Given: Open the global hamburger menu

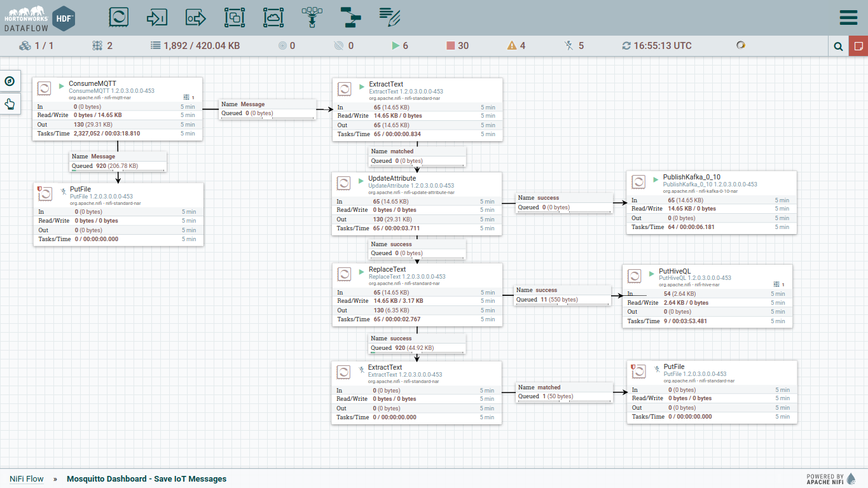Looking at the screenshot, I should pos(848,17).
